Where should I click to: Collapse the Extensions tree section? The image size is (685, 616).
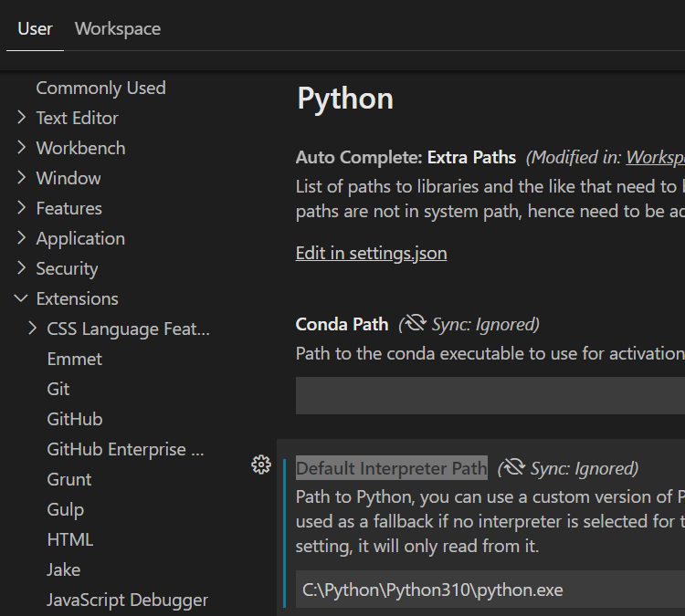coord(22,298)
